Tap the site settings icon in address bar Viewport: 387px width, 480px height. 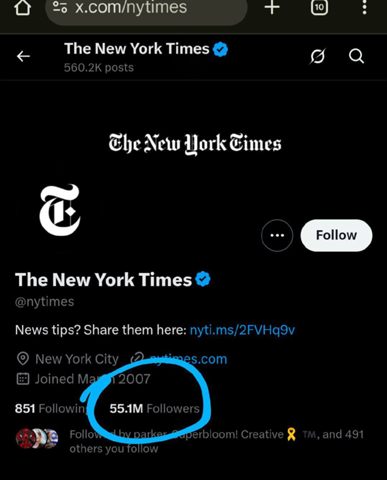coord(60,7)
